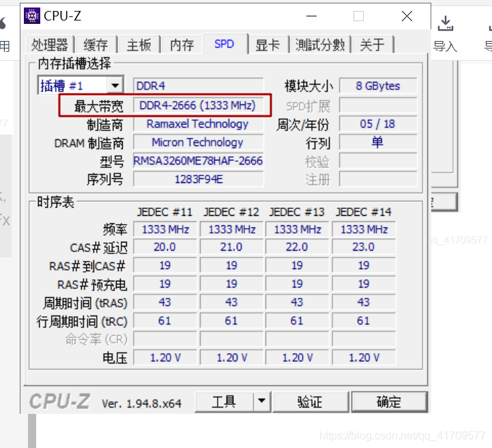Screen dimensions: 492x448
Task: Click the 21.0 CAS latency value
Action: (x=231, y=247)
